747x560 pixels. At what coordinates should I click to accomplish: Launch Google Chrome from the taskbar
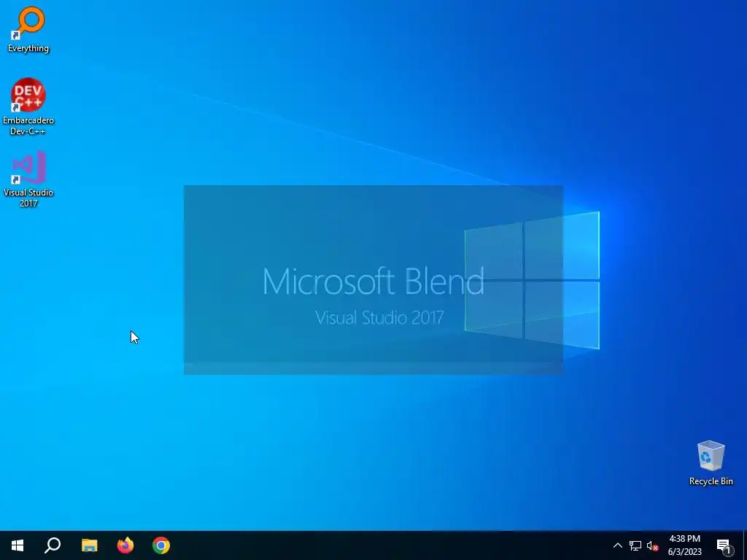[161, 545]
